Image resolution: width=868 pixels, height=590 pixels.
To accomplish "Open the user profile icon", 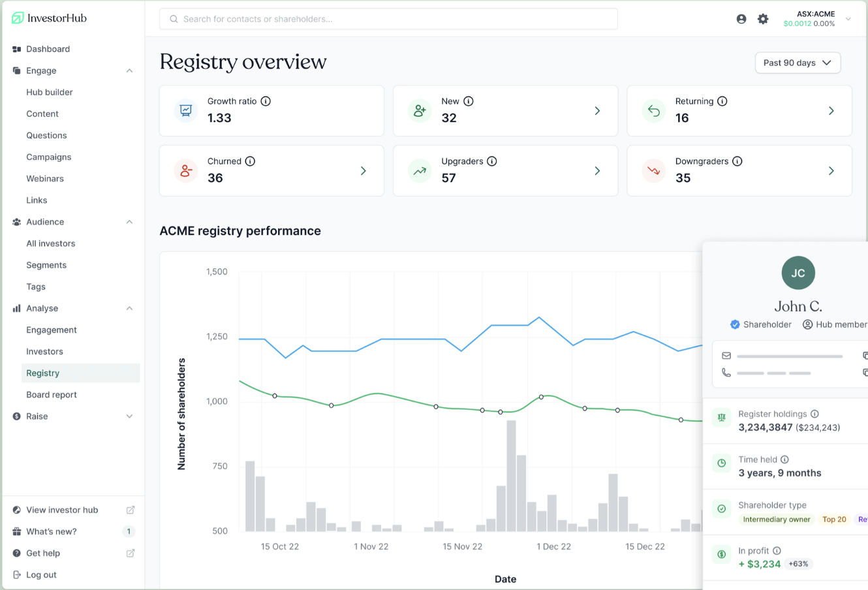I will point(741,19).
